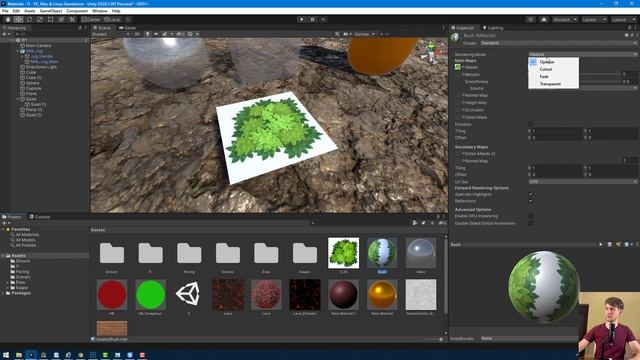Adjust the Smoothness slider
Screen dimensions: 640x360
coord(600,82)
